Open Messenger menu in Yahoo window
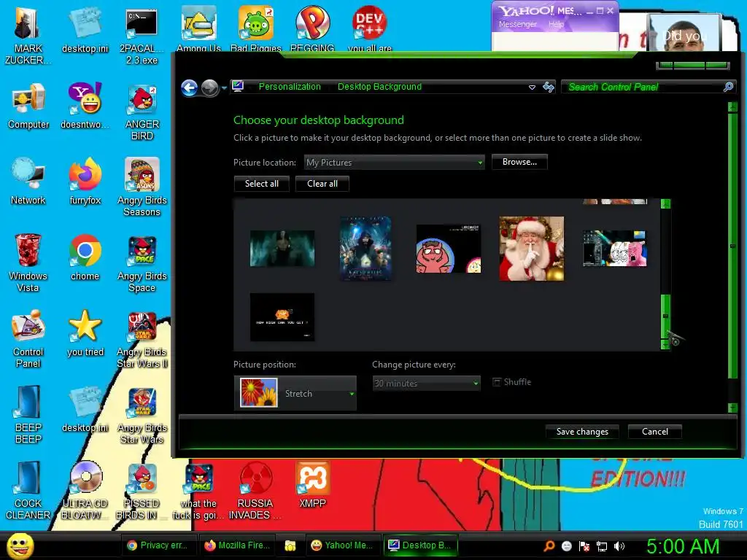Screen dimensions: 747x560 pyautogui.click(x=517, y=24)
